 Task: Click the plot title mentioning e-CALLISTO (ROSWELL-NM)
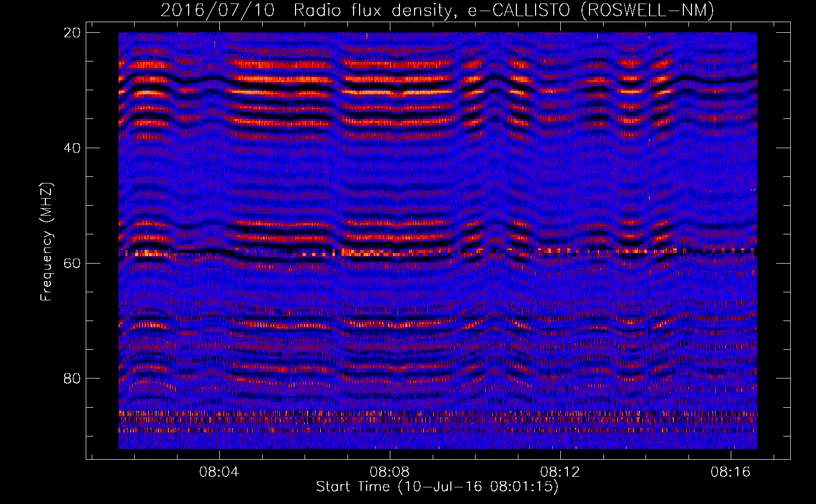click(437, 10)
